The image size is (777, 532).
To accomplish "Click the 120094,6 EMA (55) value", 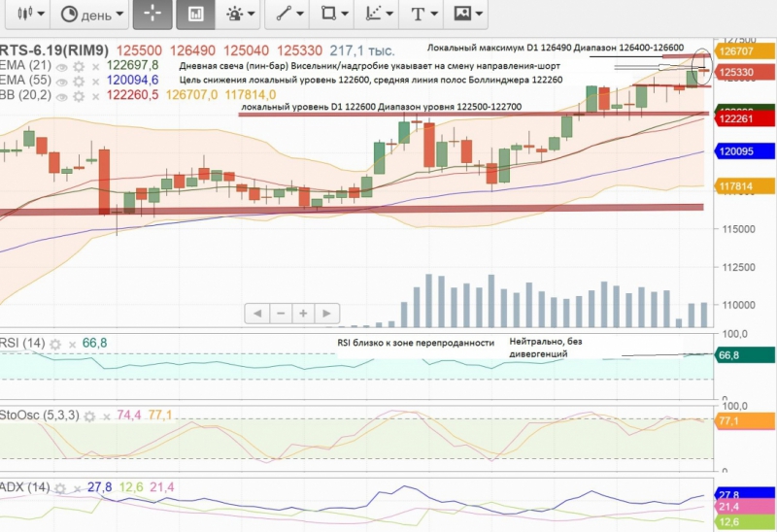I will (x=133, y=81).
